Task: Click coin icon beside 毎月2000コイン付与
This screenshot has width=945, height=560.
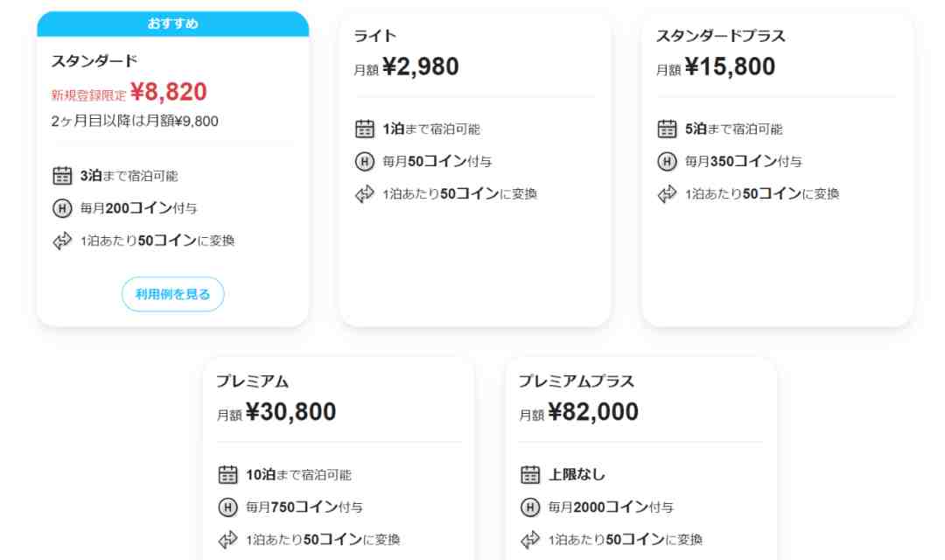Action: (x=530, y=507)
